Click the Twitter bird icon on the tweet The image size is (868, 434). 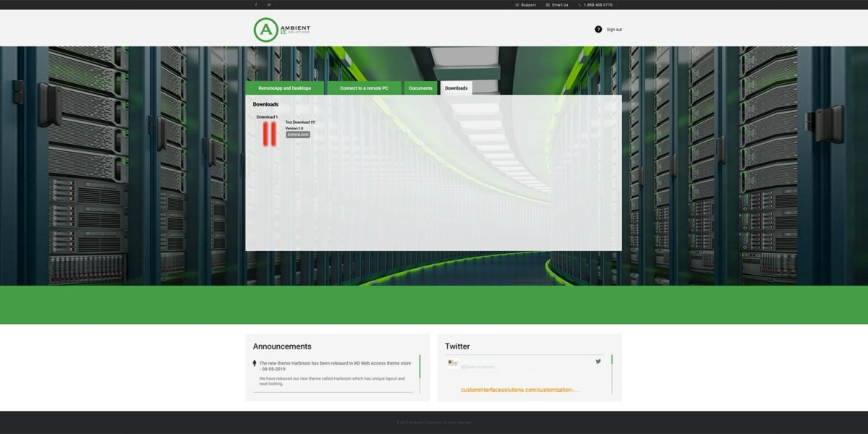point(598,361)
